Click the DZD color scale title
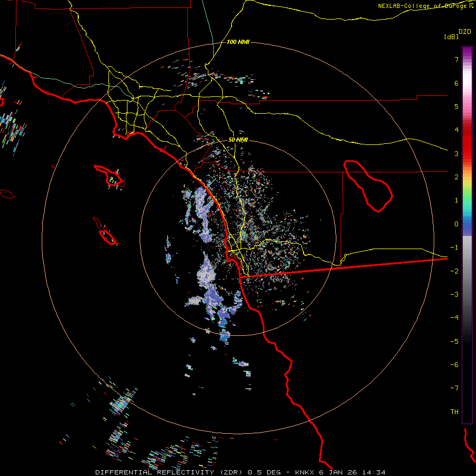The width and height of the screenshot is (476, 476). [465, 32]
